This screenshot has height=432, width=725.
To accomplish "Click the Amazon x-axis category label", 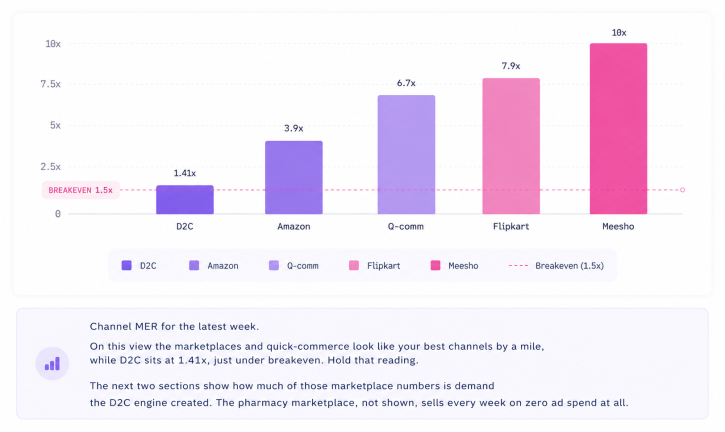I will coord(294,227).
